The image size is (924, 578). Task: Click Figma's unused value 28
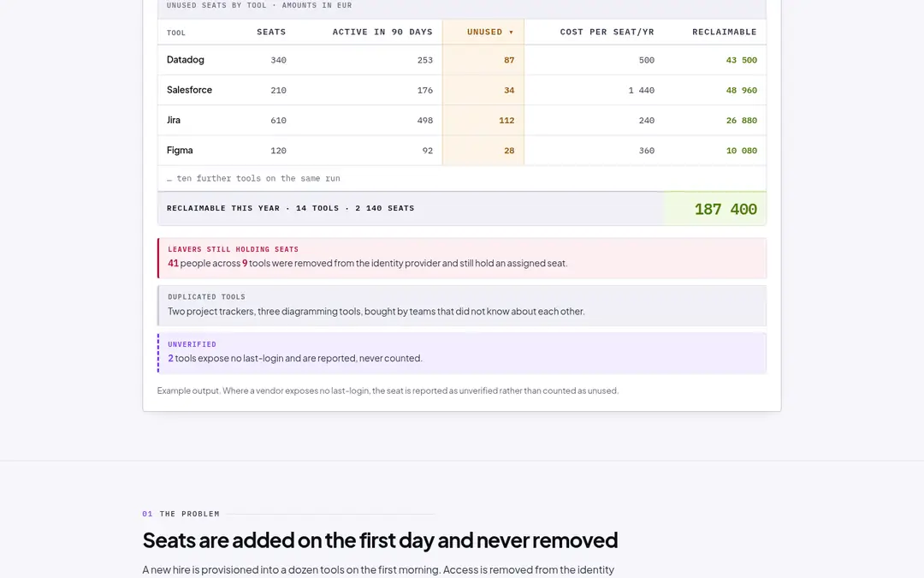[509, 151]
